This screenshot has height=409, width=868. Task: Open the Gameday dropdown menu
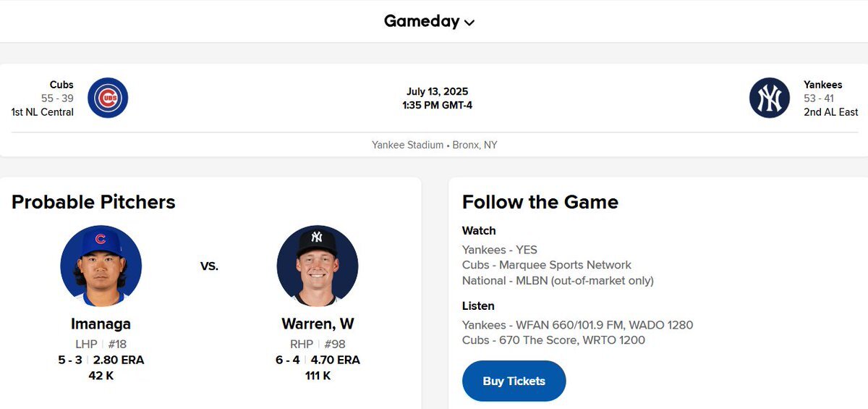[x=429, y=21]
